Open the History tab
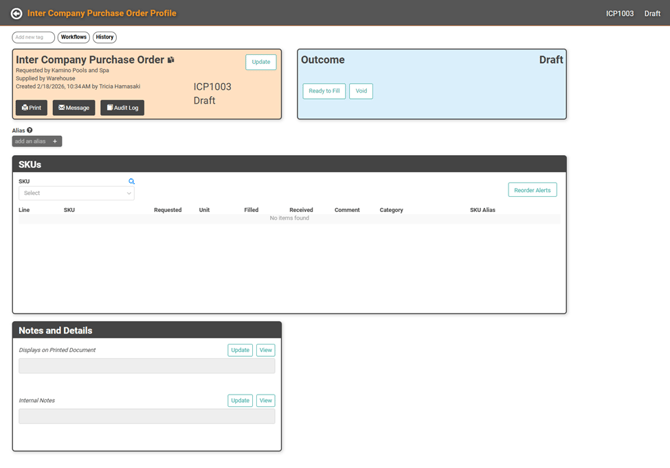Image resolution: width=670 pixels, height=468 pixels. 105,37
